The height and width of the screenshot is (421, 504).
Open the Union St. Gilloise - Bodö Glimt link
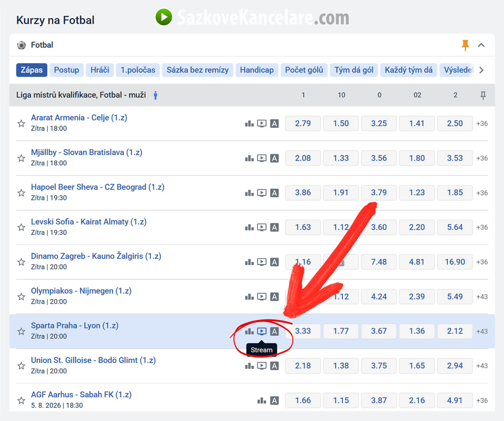[x=93, y=360]
